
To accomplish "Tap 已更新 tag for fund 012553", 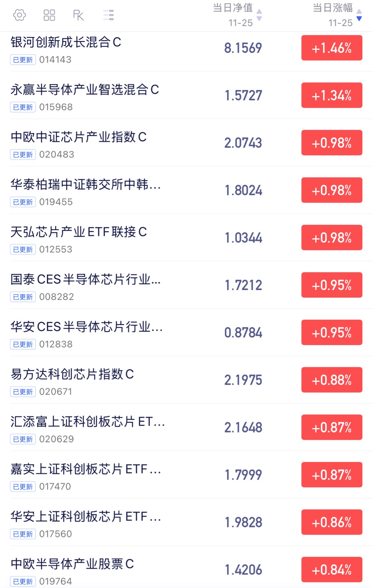I will point(23,250).
